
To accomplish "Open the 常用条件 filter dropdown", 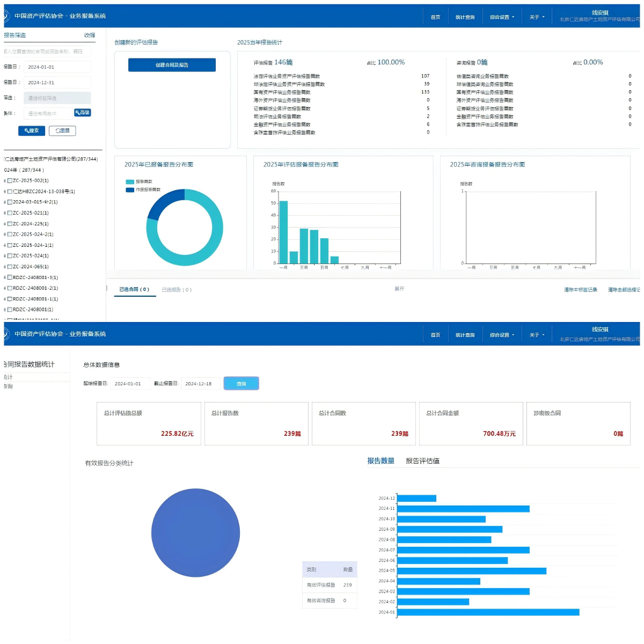I will (48, 113).
